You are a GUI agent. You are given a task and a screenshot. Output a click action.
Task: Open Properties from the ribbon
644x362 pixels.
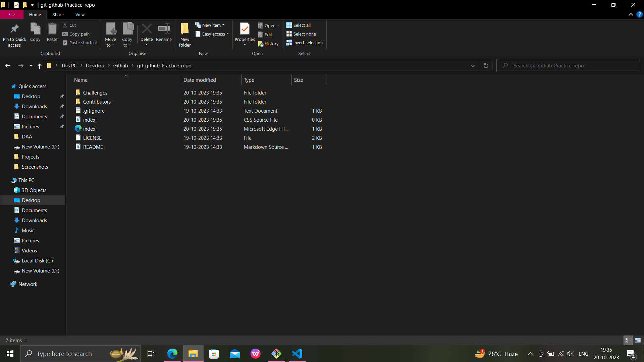245,30
